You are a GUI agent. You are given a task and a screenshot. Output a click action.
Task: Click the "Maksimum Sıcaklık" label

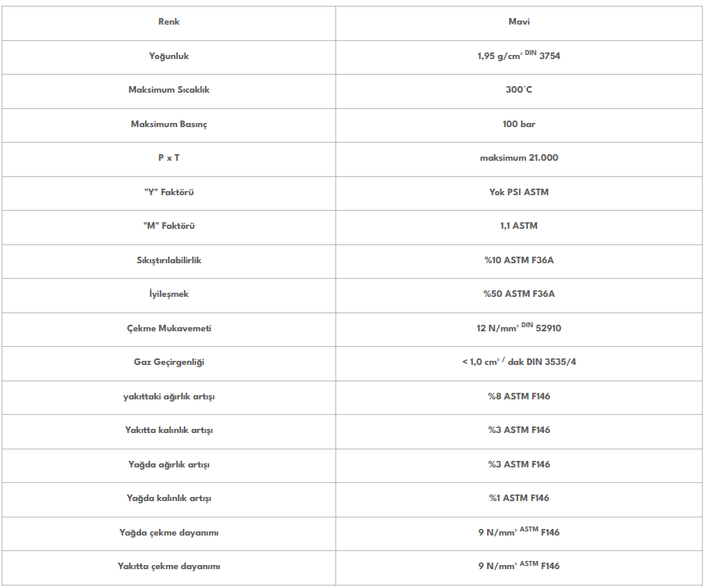coord(169,90)
